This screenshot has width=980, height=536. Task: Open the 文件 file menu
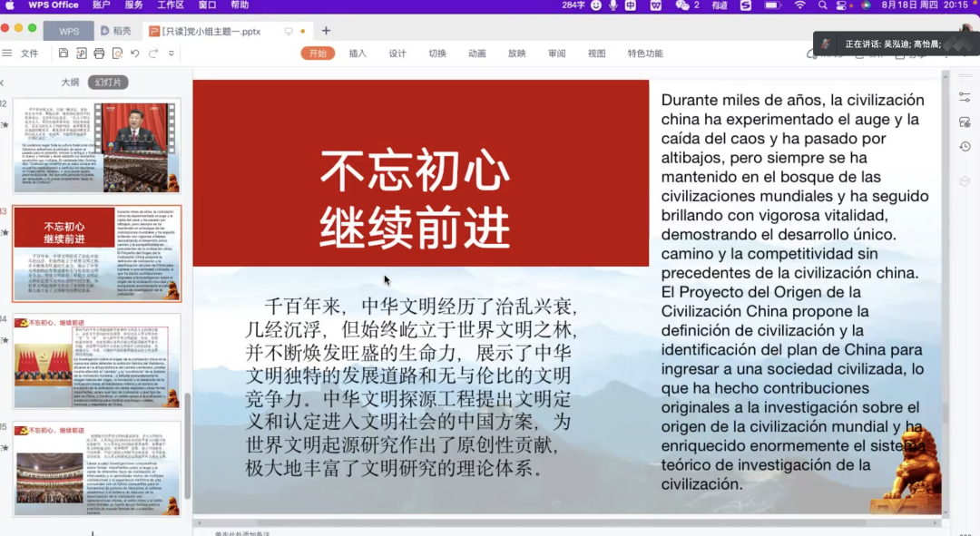(29, 54)
